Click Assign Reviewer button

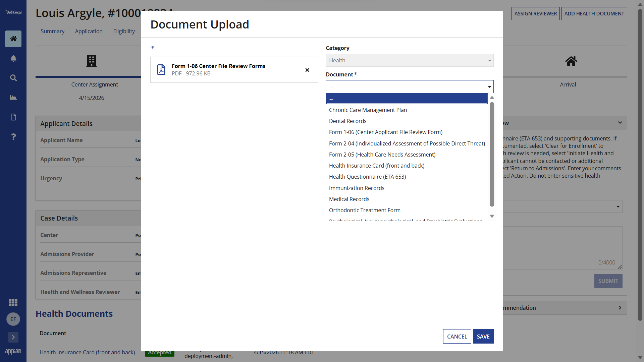(x=535, y=14)
